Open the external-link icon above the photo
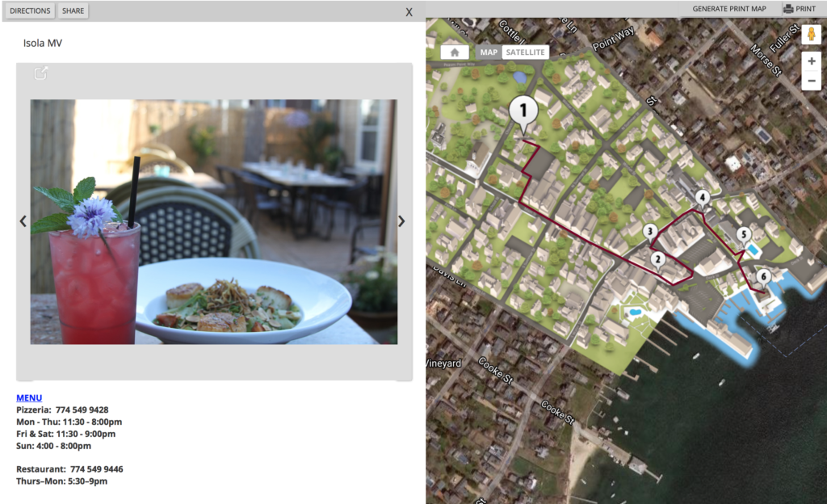The width and height of the screenshot is (827, 504). tap(40, 73)
